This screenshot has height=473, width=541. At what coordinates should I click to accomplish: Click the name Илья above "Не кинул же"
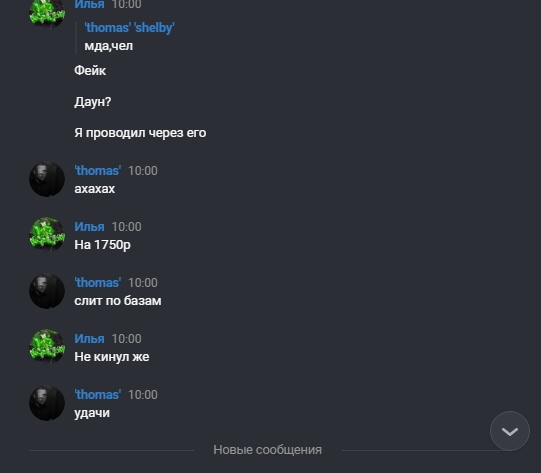coord(89,338)
